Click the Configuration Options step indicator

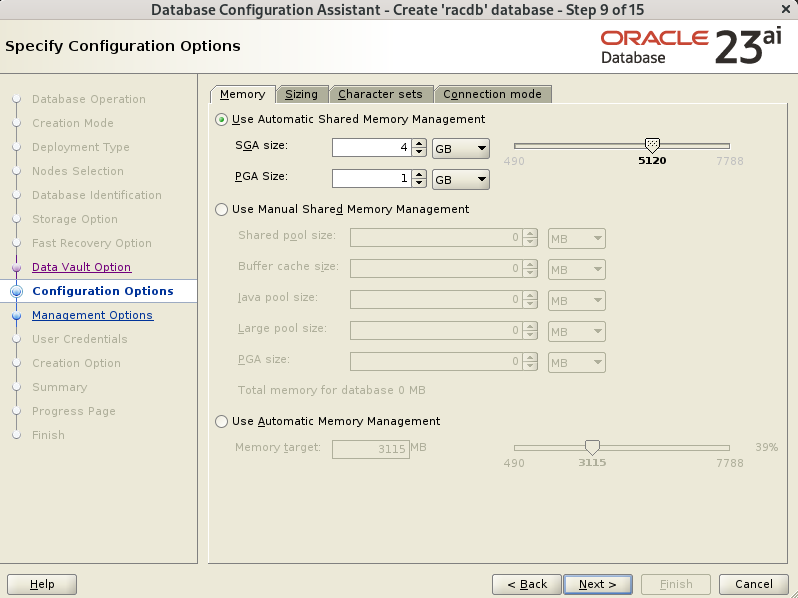tap(16, 291)
